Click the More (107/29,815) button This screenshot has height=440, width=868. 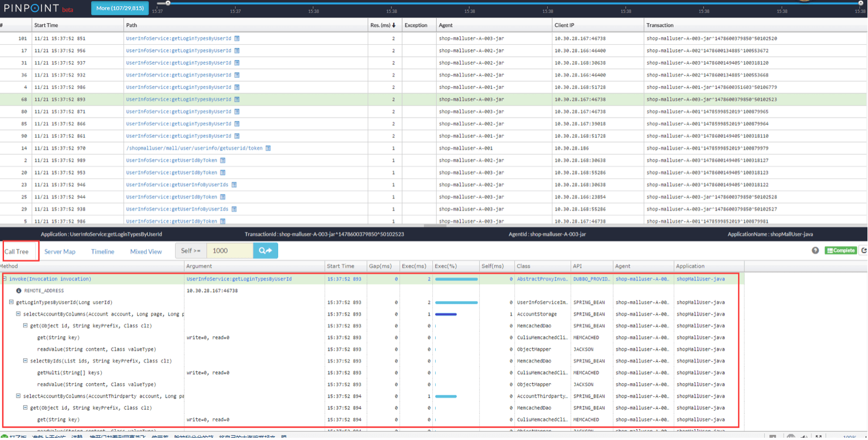coord(120,9)
